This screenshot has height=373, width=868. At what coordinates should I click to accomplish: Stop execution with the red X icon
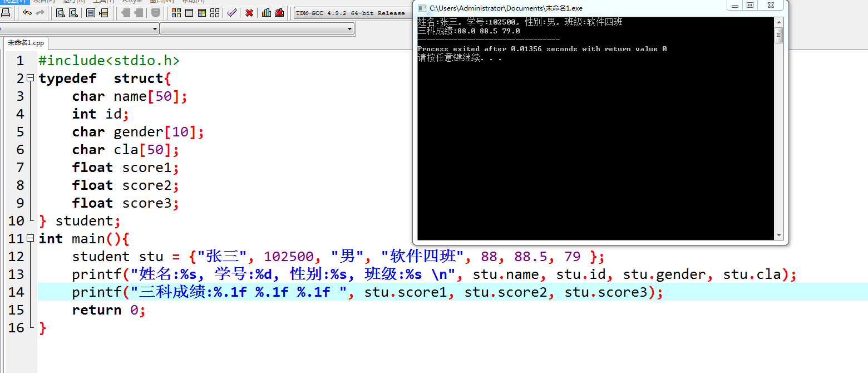click(249, 13)
